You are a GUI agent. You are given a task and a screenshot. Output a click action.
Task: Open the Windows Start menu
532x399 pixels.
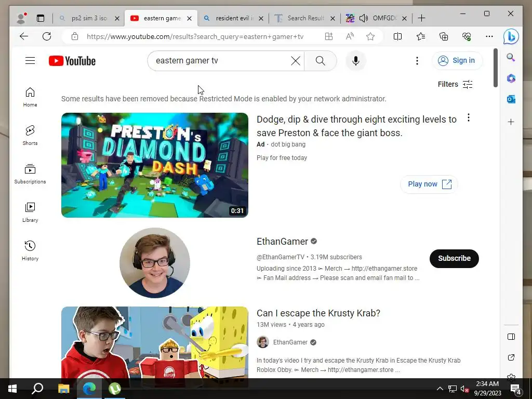pyautogui.click(x=12, y=389)
